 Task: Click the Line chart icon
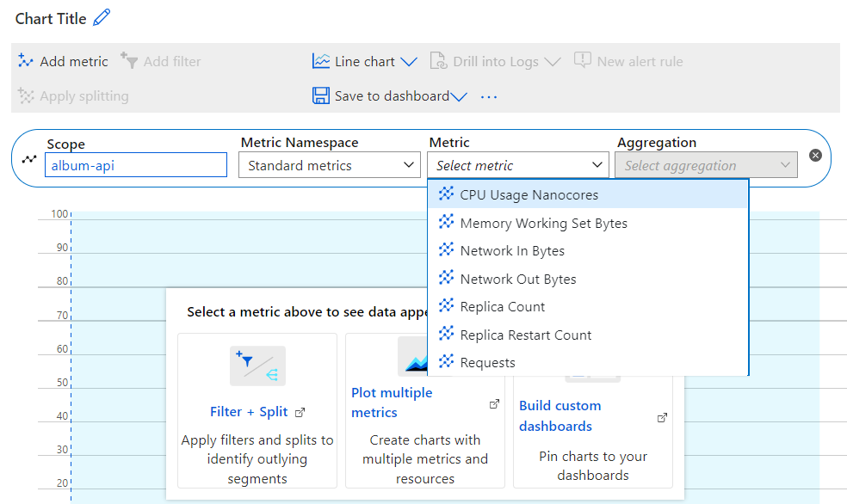pyautogui.click(x=321, y=61)
